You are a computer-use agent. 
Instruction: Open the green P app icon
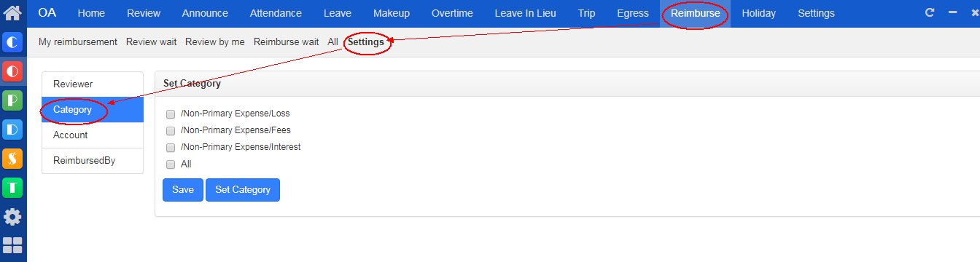13,100
